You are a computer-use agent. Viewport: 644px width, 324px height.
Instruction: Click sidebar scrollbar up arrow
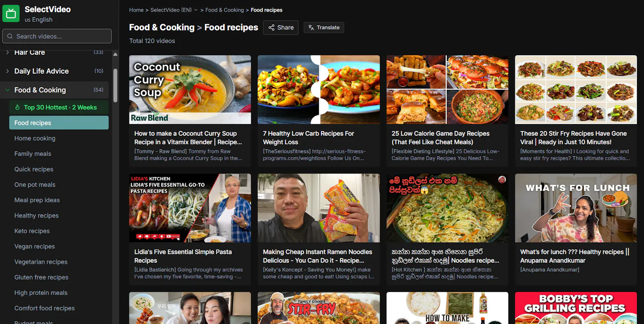[x=116, y=54]
